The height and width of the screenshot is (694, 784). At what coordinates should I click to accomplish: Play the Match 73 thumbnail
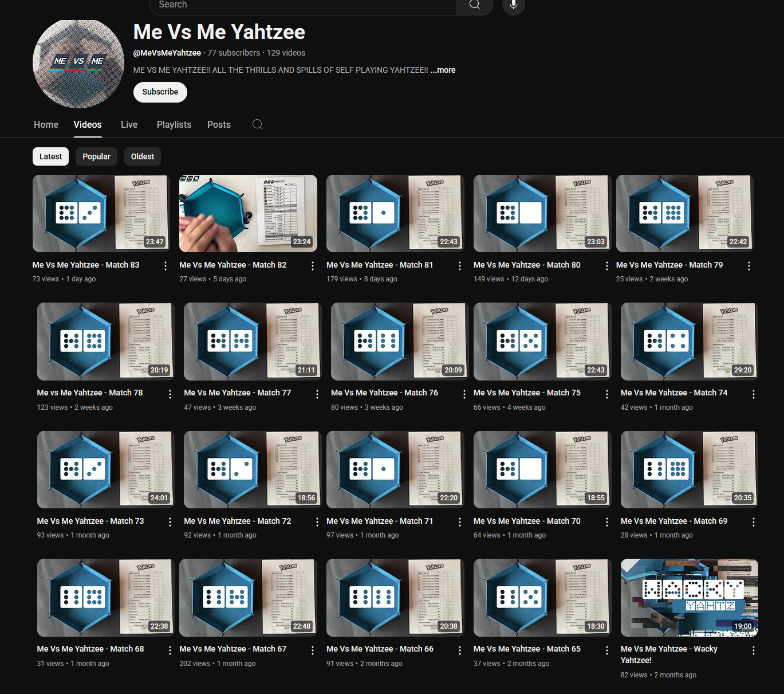(x=106, y=470)
